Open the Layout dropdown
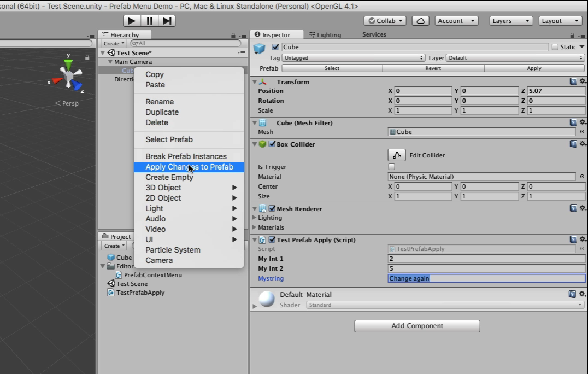The image size is (588, 374). (x=560, y=21)
